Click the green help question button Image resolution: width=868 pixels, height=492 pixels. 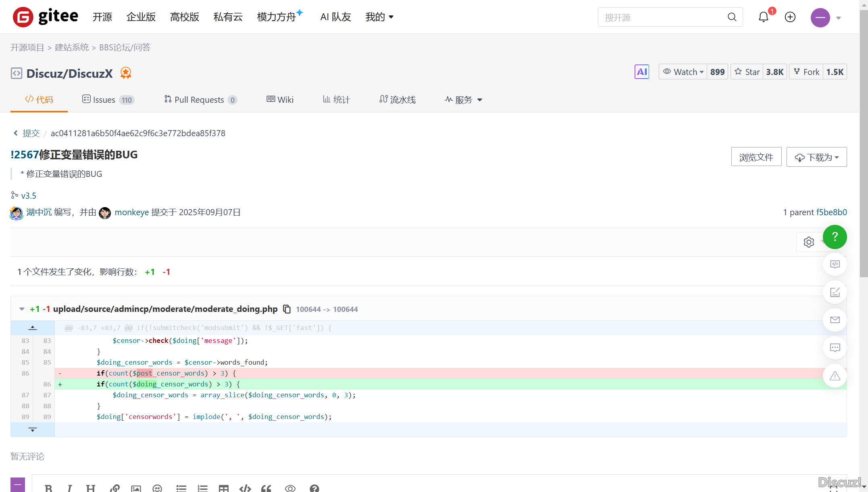[835, 237]
